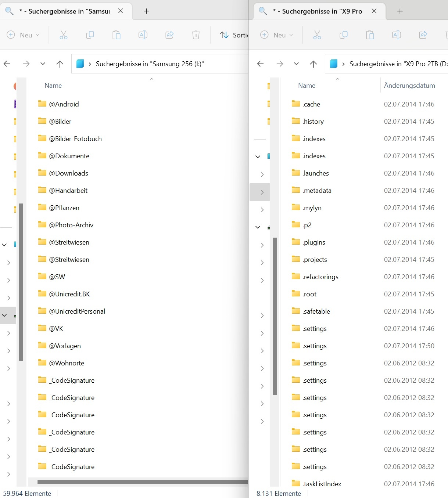Go back in Samsung window
Viewport: 448px width, 498px height.
click(x=7, y=64)
